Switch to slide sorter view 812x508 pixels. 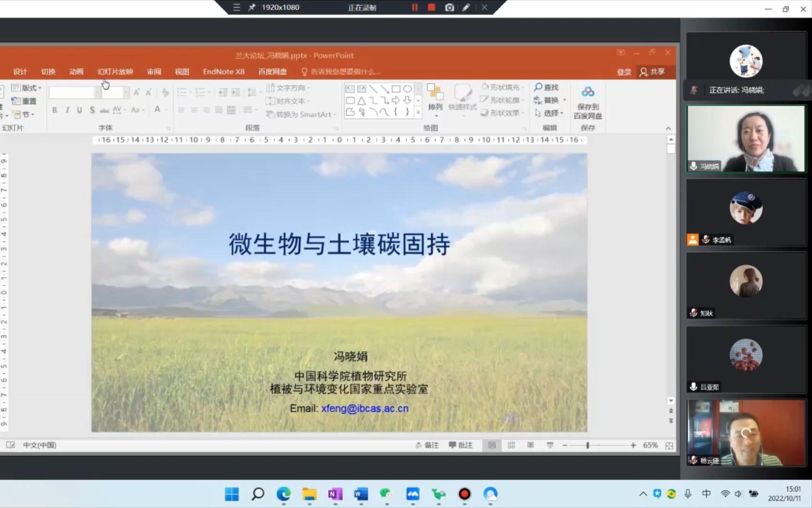pyautogui.click(x=511, y=445)
